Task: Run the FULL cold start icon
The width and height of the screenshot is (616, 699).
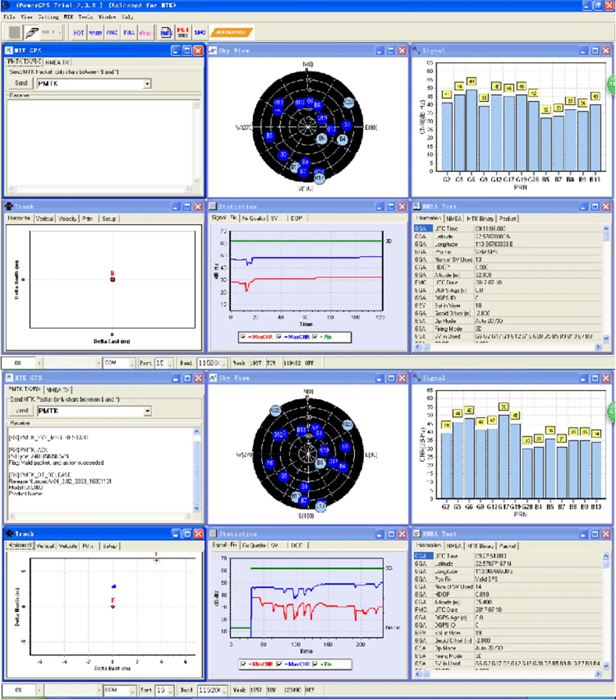Action: pyautogui.click(x=129, y=33)
